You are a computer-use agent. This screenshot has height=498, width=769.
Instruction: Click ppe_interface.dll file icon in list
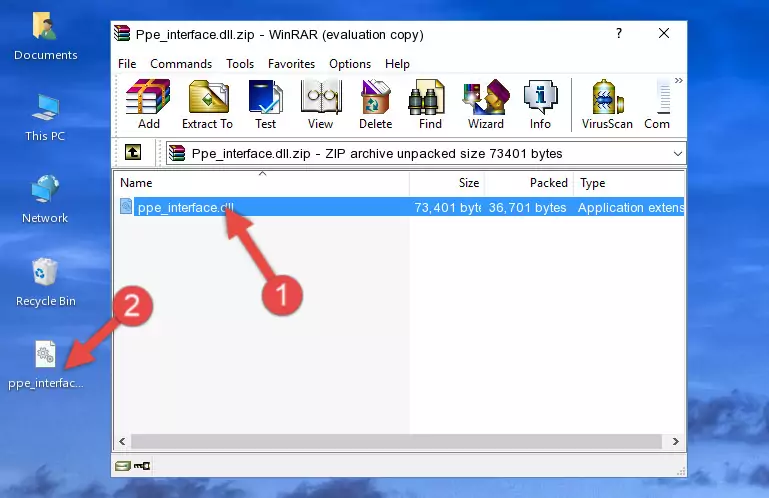coord(126,207)
